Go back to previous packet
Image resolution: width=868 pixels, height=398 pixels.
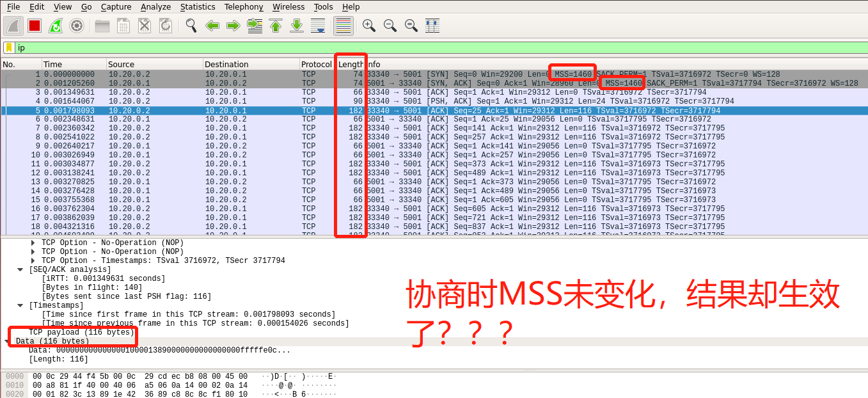pos(212,26)
